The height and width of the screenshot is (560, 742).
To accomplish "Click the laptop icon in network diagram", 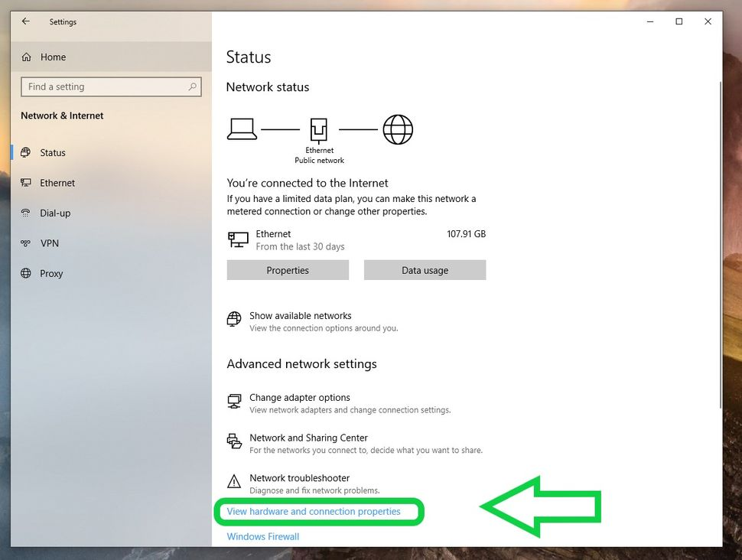I will tap(242, 129).
